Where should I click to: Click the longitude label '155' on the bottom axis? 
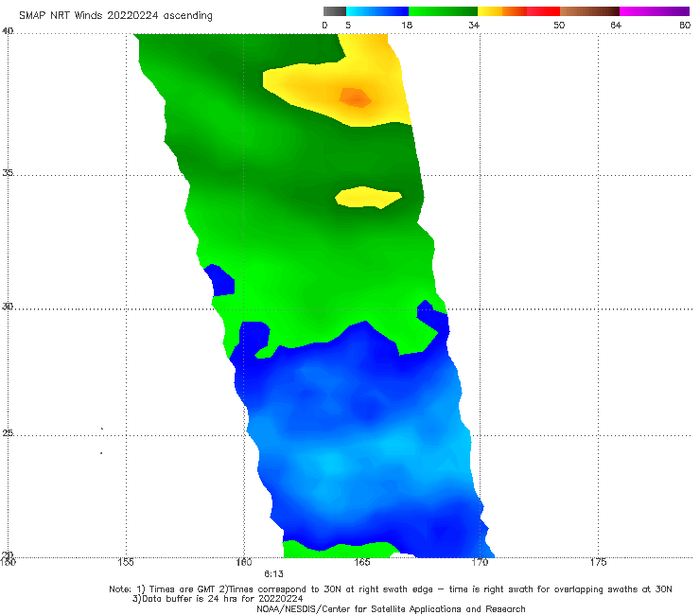click(126, 562)
